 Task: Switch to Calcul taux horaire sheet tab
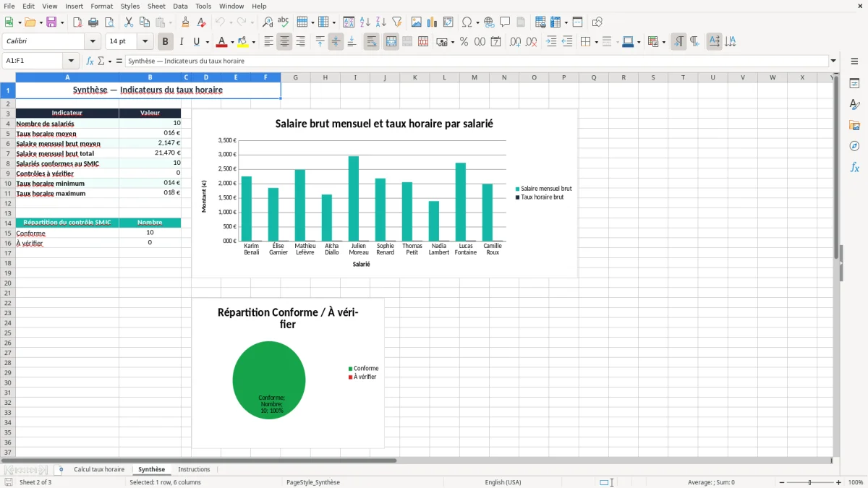coord(99,470)
